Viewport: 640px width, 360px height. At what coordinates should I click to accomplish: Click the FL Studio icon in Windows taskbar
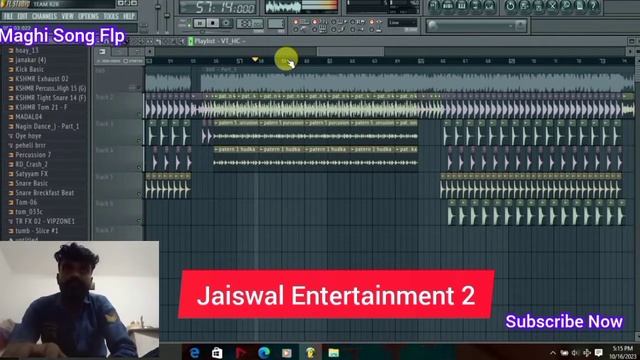tap(310, 352)
